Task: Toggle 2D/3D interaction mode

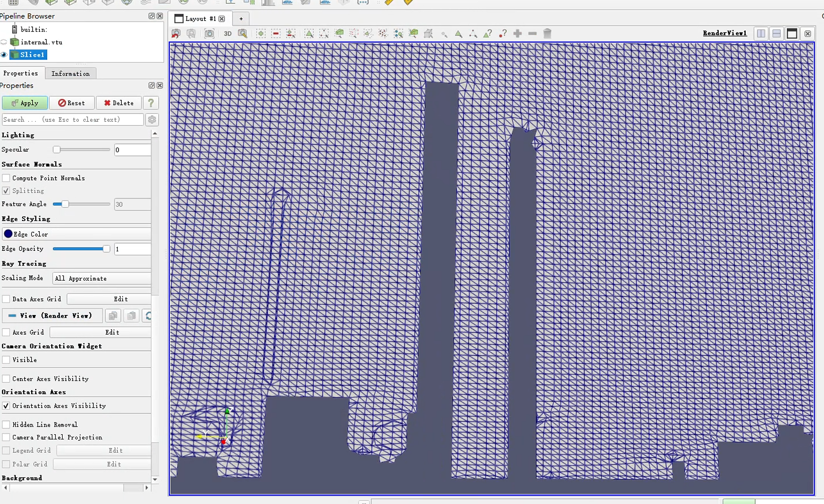Action: coord(227,33)
